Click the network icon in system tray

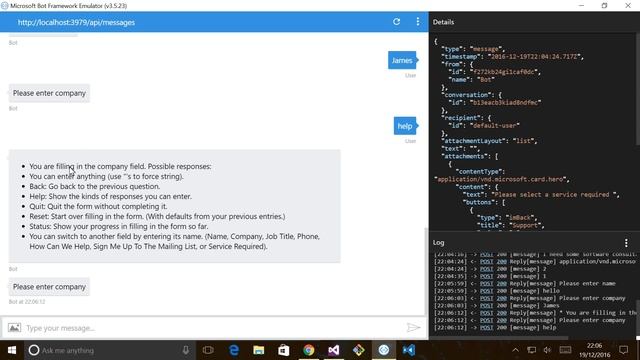click(x=531, y=350)
